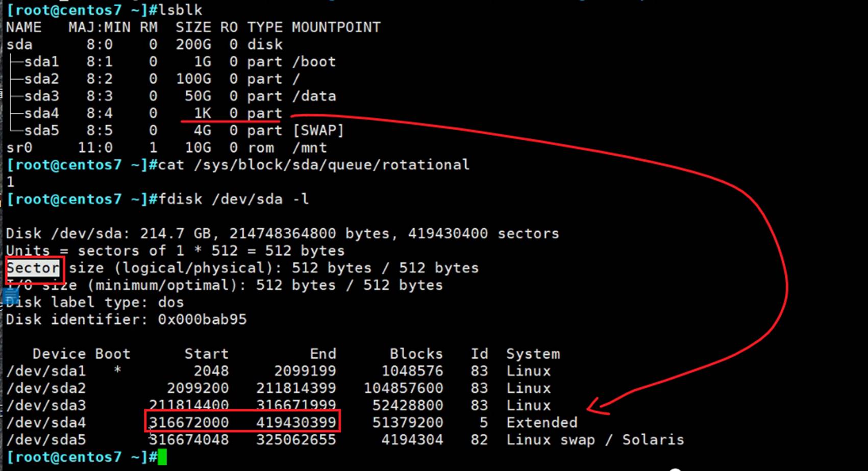Click the disk identifier 0x000bab95
This screenshot has width=868, height=471.
coord(202,319)
